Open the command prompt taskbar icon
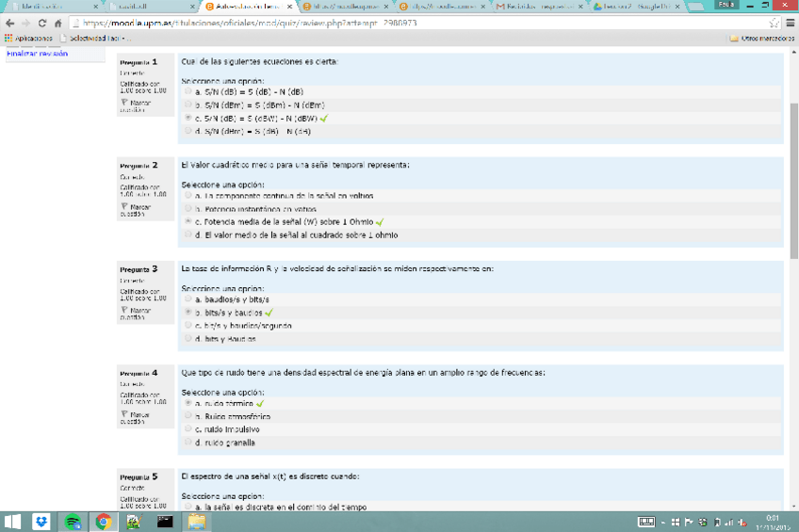 tap(165, 522)
